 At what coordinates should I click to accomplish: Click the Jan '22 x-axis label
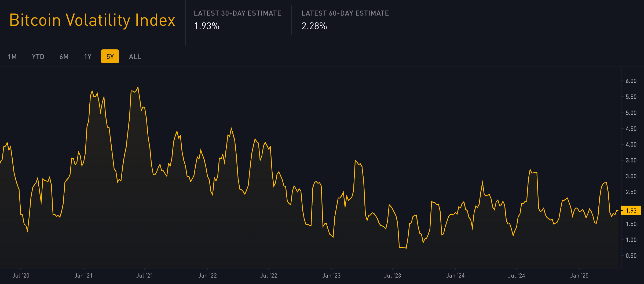tap(207, 276)
